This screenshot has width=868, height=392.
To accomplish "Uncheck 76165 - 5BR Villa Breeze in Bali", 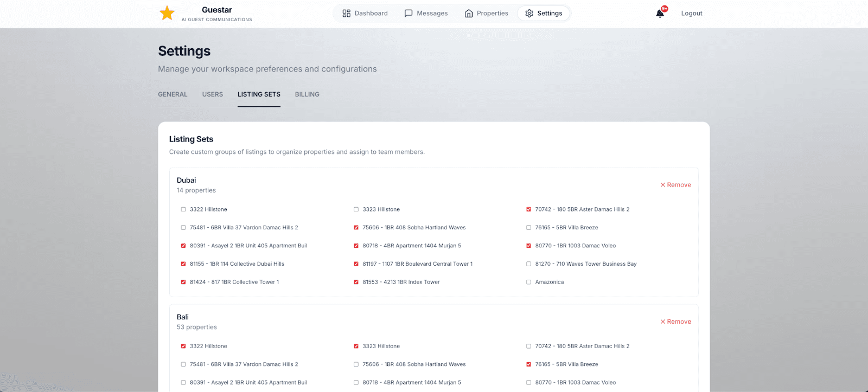I will pos(528,364).
